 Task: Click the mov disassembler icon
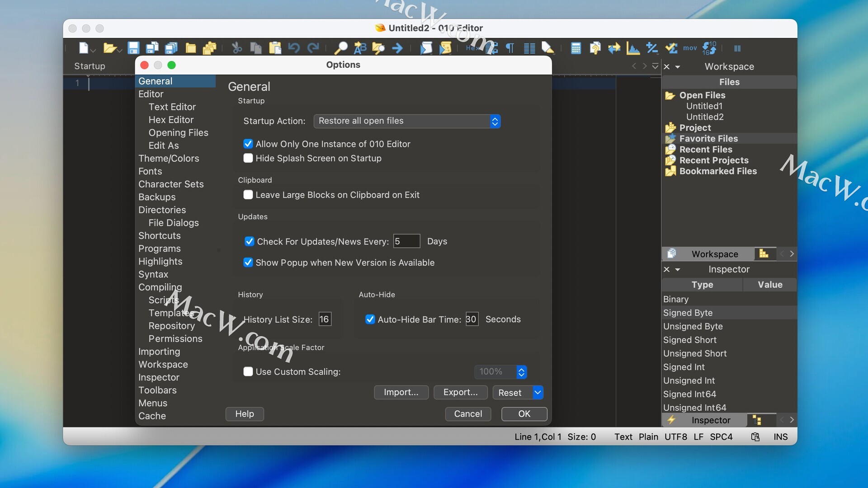[690, 48]
